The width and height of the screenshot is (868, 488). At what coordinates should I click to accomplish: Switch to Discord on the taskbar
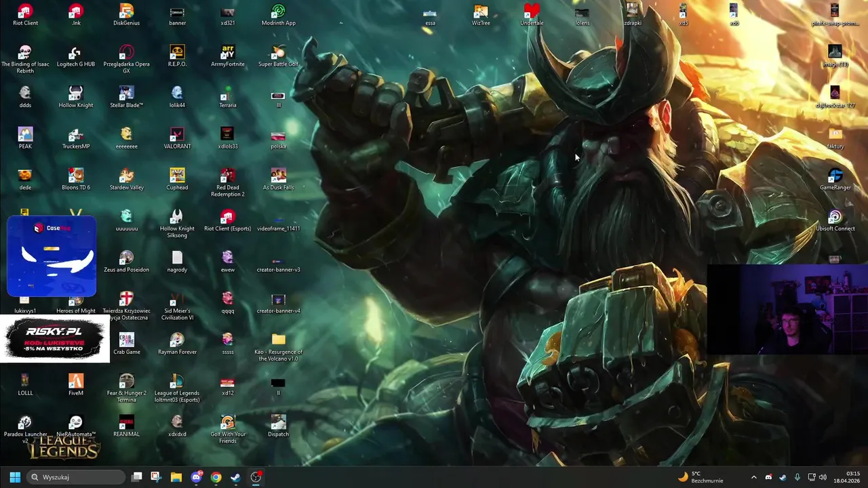(x=197, y=477)
